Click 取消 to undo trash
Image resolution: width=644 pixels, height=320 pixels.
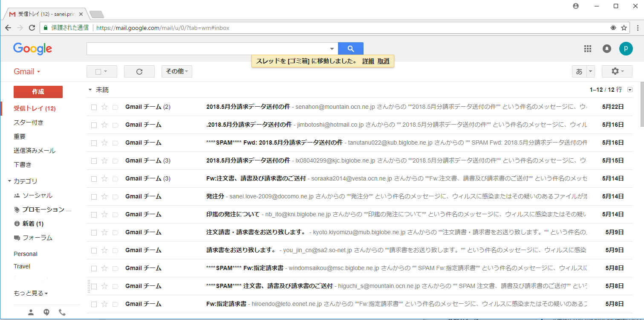click(x=384, y=61)
